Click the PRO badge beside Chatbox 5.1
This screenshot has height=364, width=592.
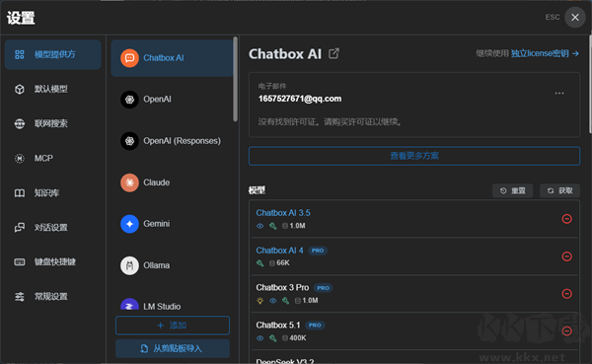pyautogui.click(x=315, y=326)
